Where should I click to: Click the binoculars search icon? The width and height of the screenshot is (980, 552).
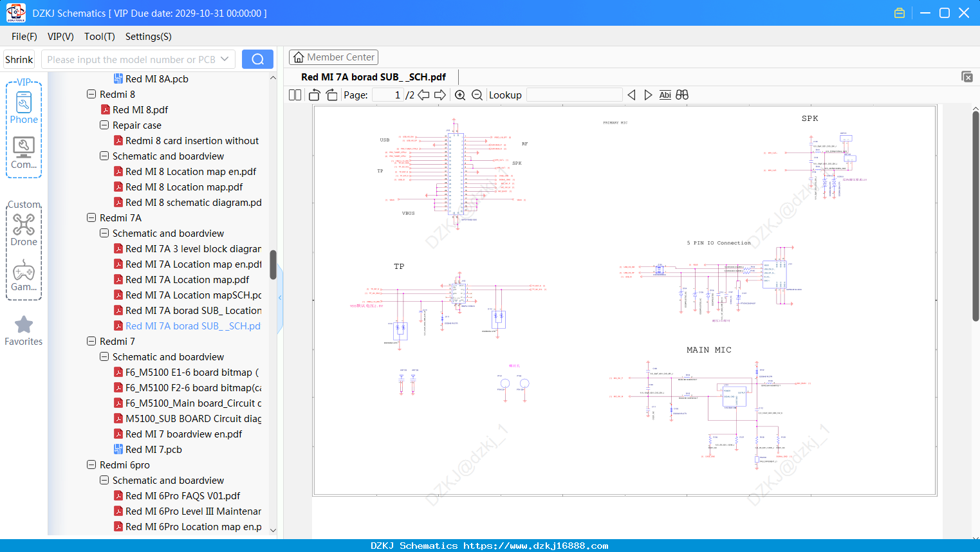click(x=682, y=95)
